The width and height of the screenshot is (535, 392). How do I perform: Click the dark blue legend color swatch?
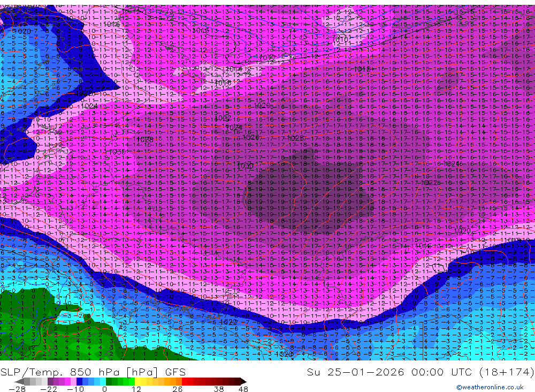click(79, 381)
